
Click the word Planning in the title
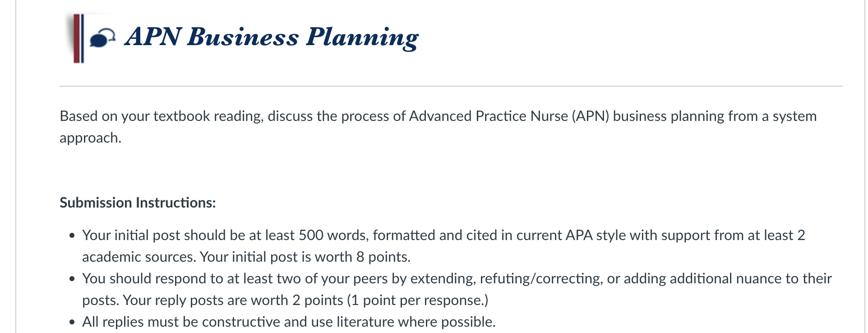pyautogui.click(x=362, y=37)
